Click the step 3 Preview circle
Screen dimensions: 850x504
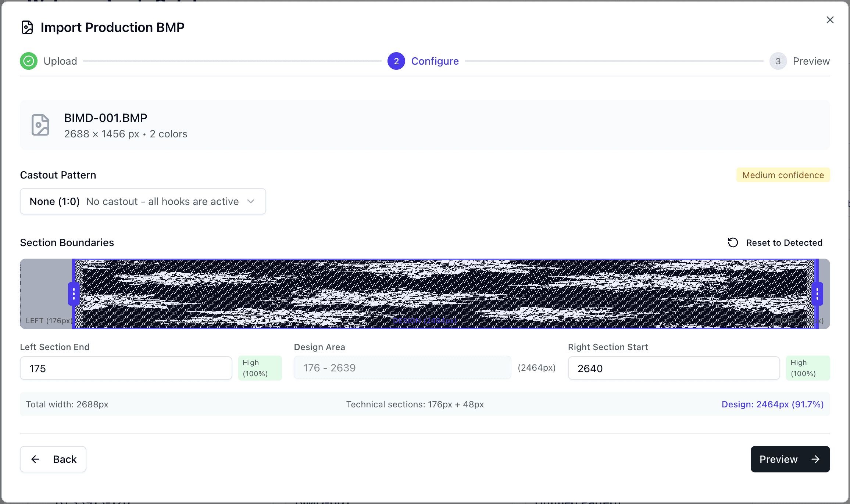[x=778, y=61]
